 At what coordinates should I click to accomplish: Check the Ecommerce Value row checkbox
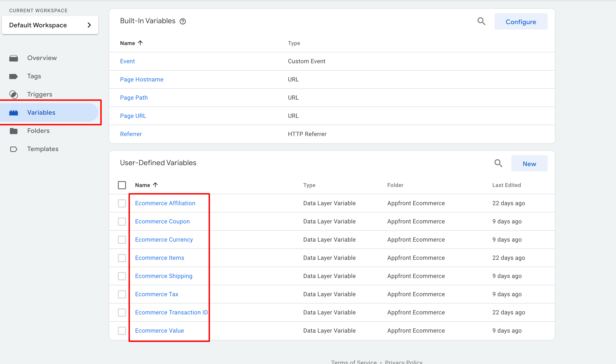(122, 330)
